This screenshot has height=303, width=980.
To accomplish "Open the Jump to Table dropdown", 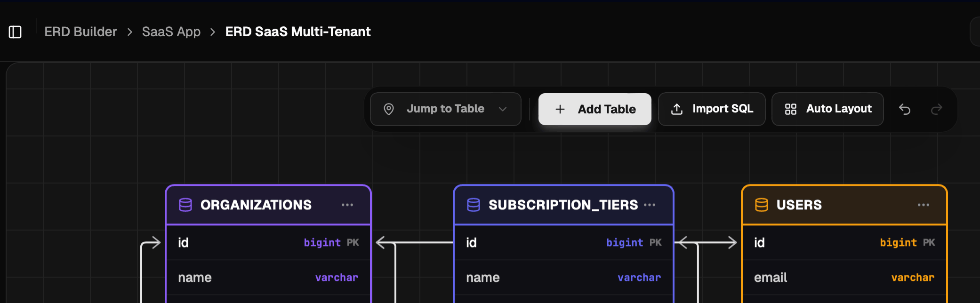I will 445,109.
